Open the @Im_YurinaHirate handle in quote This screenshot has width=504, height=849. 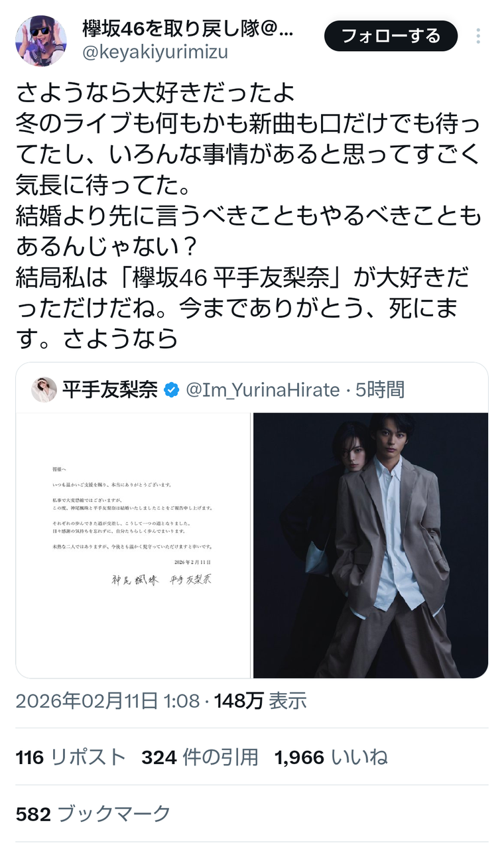click(x=263, y=390)
